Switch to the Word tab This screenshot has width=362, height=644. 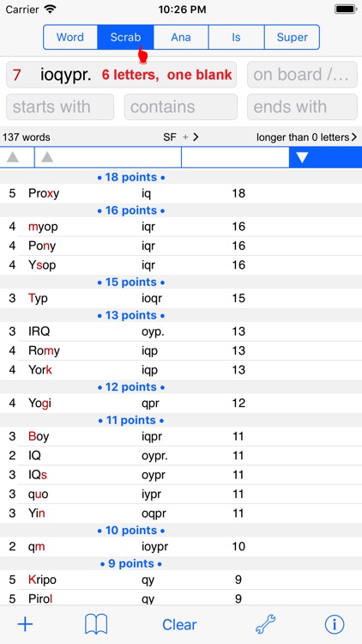[70, 37]
